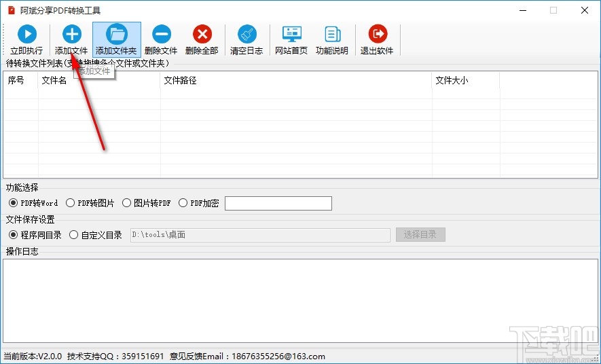Viewport: 601px width, 364px height.
Task: Click 文件大小 column header
Action: pos(466,80)
